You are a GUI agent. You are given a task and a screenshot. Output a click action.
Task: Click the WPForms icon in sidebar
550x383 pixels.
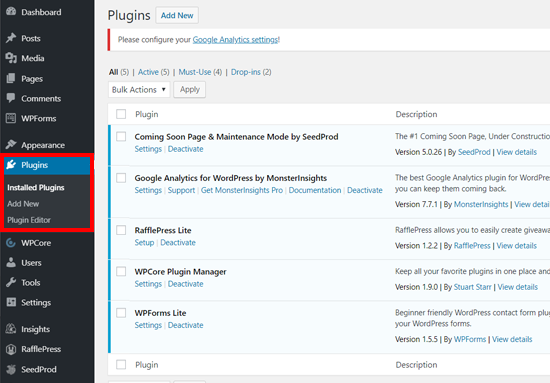click(11, 118)
